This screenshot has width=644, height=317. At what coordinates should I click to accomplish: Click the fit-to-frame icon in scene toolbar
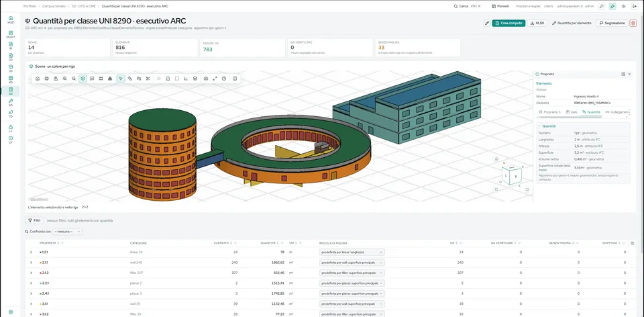[101, 79]
